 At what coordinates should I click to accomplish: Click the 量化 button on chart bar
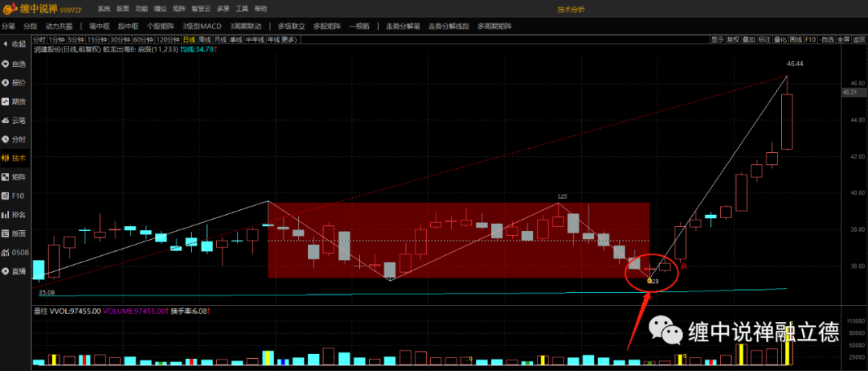(780, 39)
